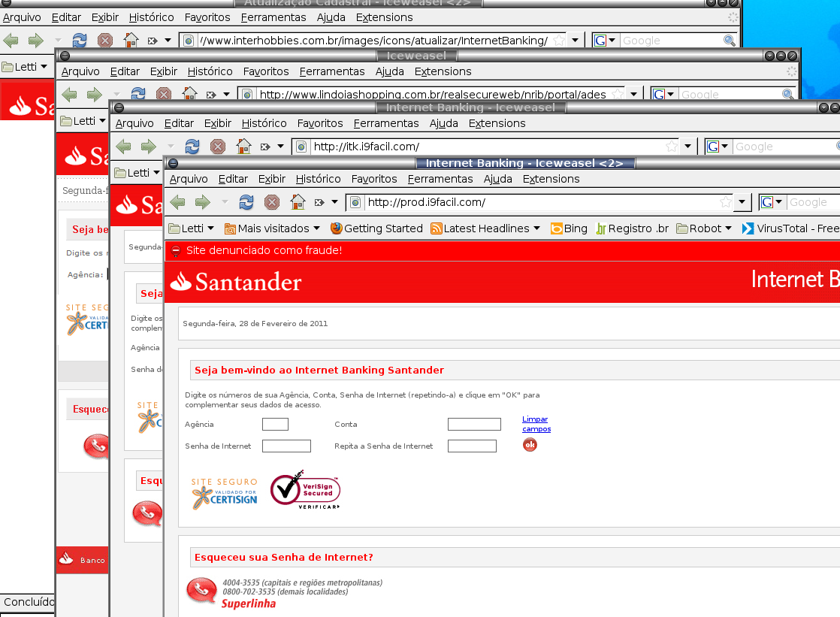Click the Santander logo in the front page
The image size is (840, 617).
[236, 282]
